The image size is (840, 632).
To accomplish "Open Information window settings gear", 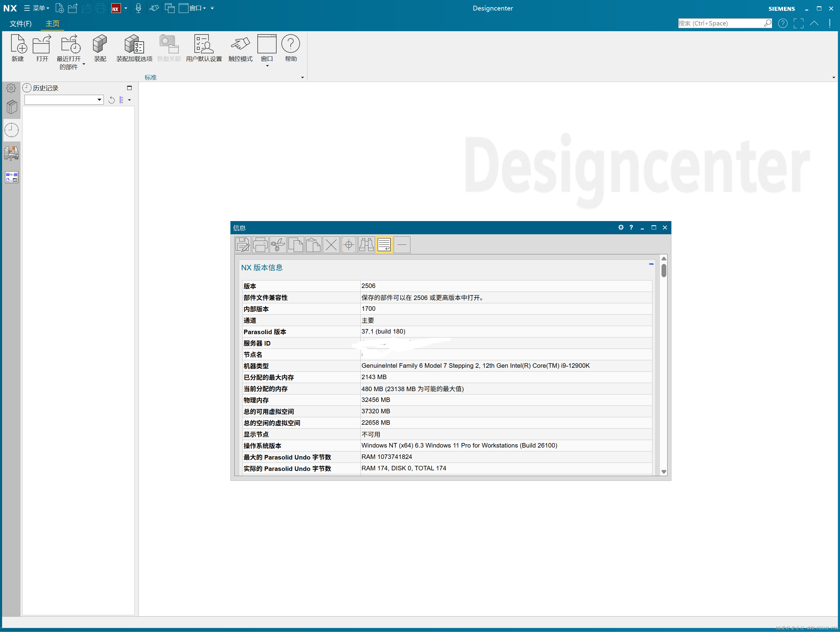I will [x=621, y=227].
